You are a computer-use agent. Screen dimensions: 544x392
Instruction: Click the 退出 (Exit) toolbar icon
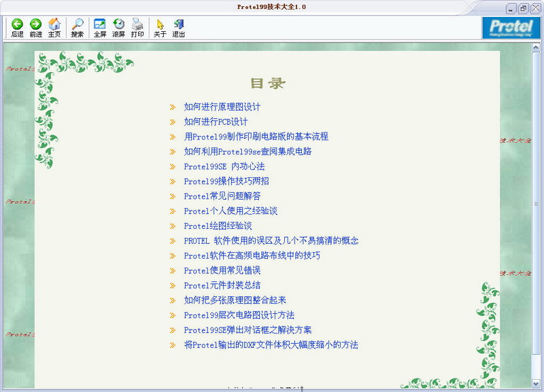179,28
